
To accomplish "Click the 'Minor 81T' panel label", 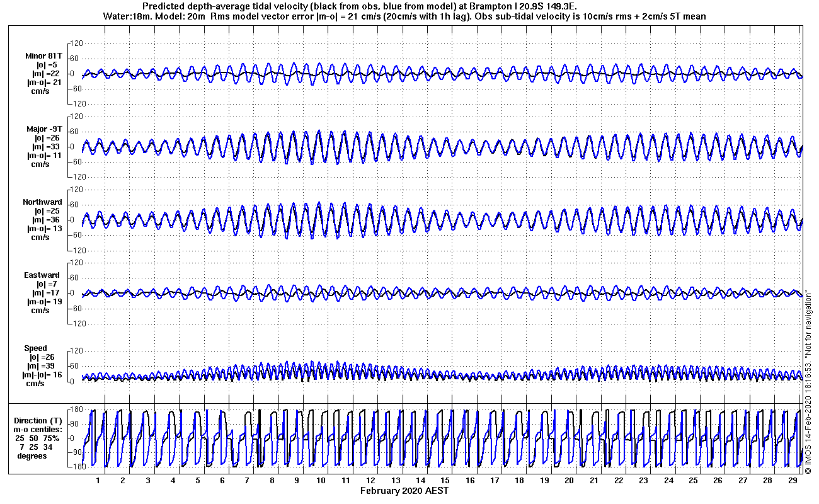I will point(43,55).
